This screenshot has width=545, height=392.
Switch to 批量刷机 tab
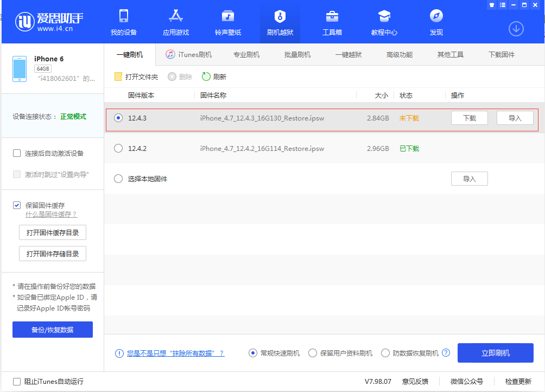coord(297,54)
